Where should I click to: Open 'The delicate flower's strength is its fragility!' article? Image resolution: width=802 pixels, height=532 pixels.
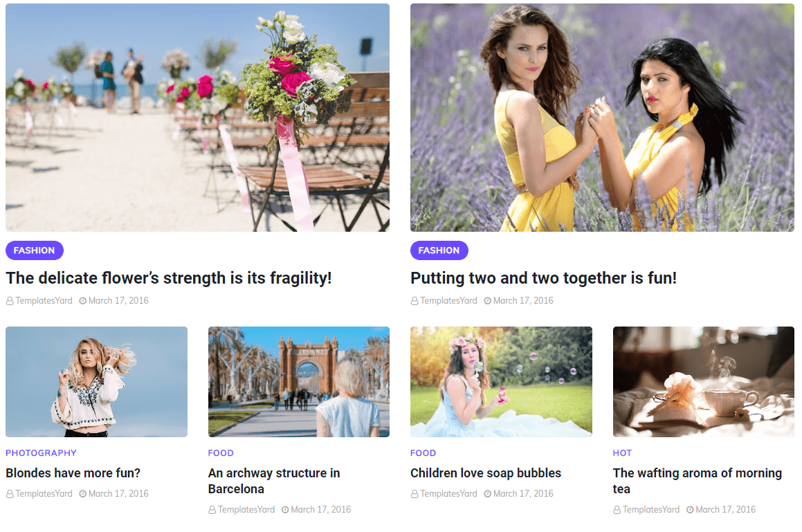(169, 278)
